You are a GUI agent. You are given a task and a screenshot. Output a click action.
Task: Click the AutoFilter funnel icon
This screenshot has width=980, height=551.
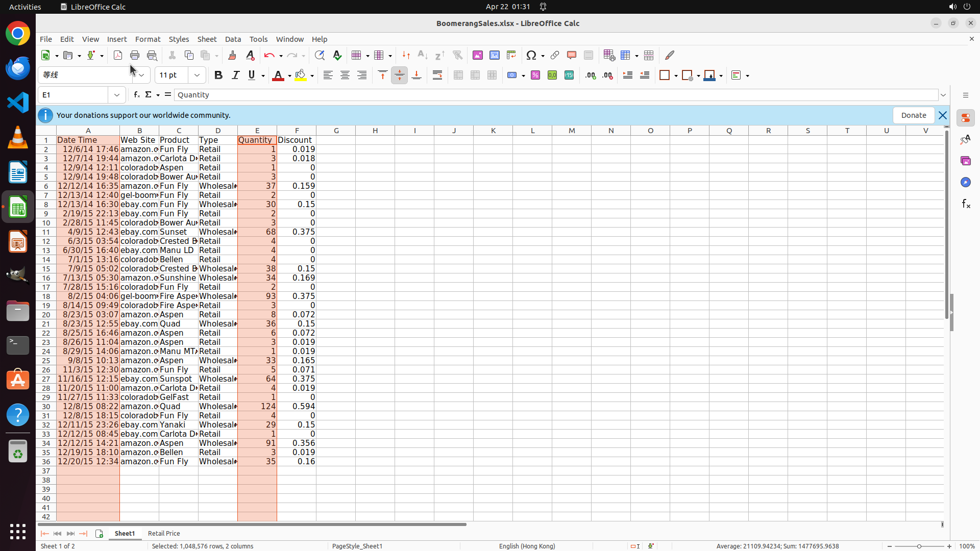457,55
